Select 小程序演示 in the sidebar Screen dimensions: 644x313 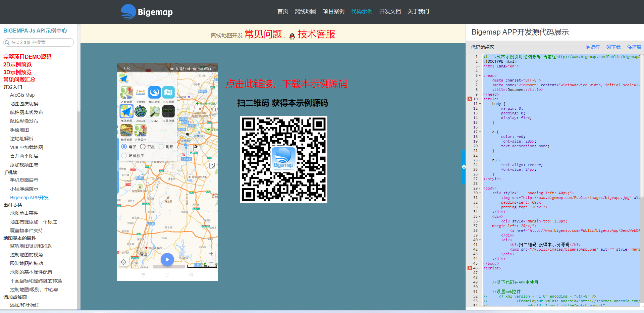24,189
